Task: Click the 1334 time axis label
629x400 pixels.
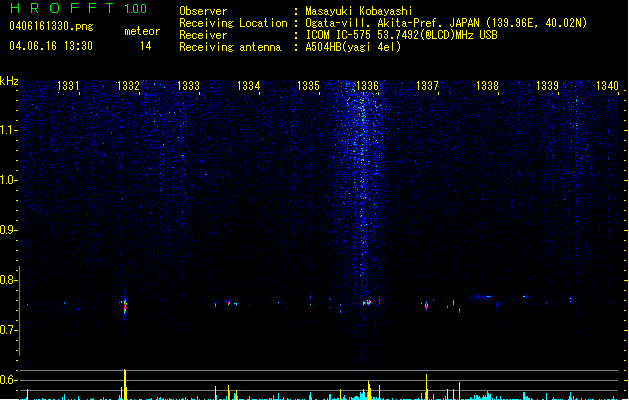Action: coord(248,86)
